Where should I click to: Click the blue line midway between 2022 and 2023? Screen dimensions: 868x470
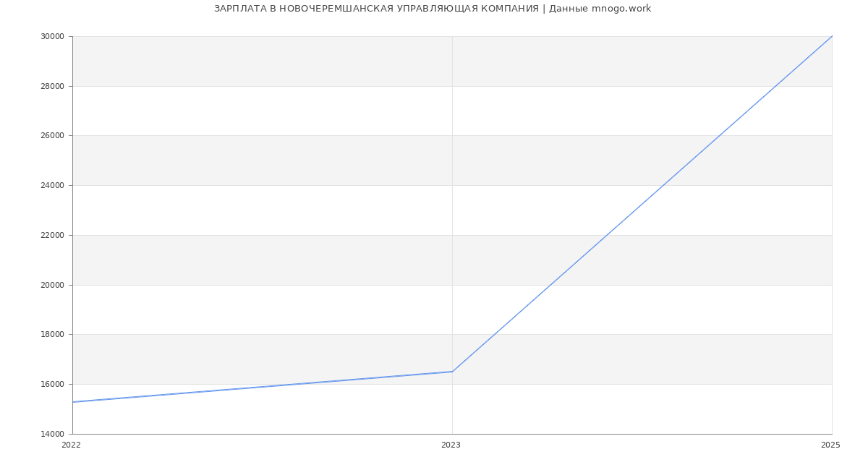click(263, 387)
